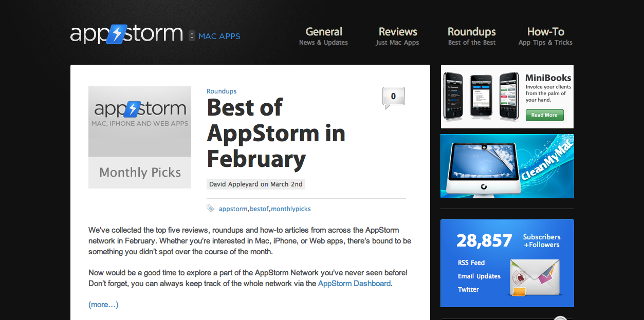Click the 28,857 subscriber count
Viewport: 644px width, 320px height.
click(x=484, y=240)
